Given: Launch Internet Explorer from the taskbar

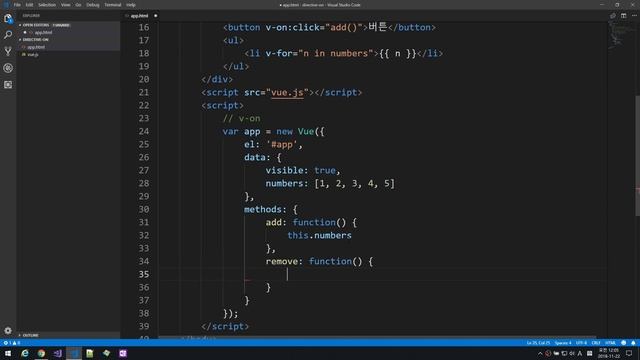Looking at the screenshot, I should (x=25, y=353).
